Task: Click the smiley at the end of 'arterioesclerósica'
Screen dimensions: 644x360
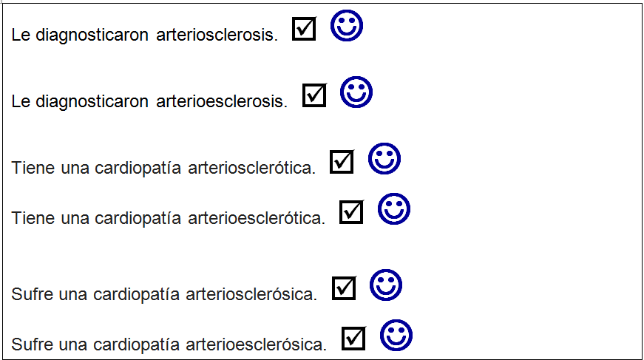Action: click(x=396, y=336)
